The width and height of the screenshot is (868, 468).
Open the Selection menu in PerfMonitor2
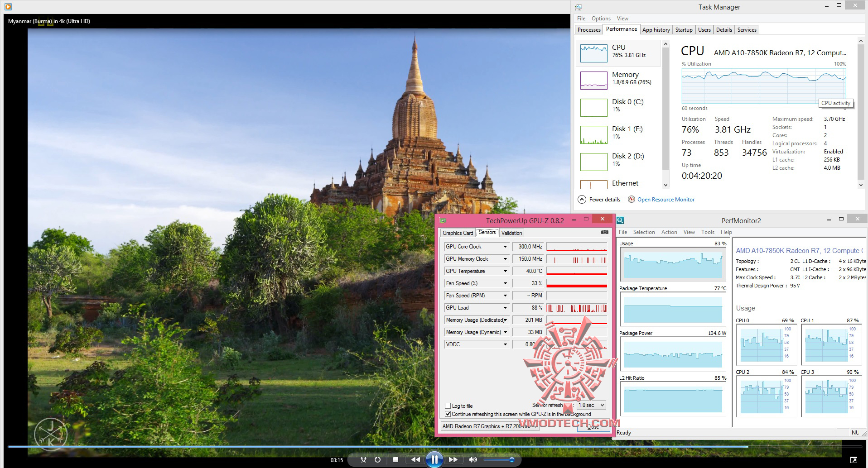point(644,232)
